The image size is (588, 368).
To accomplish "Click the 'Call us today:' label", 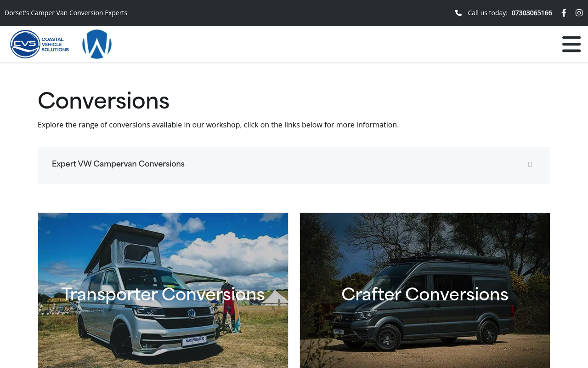I will coord(487,13).
